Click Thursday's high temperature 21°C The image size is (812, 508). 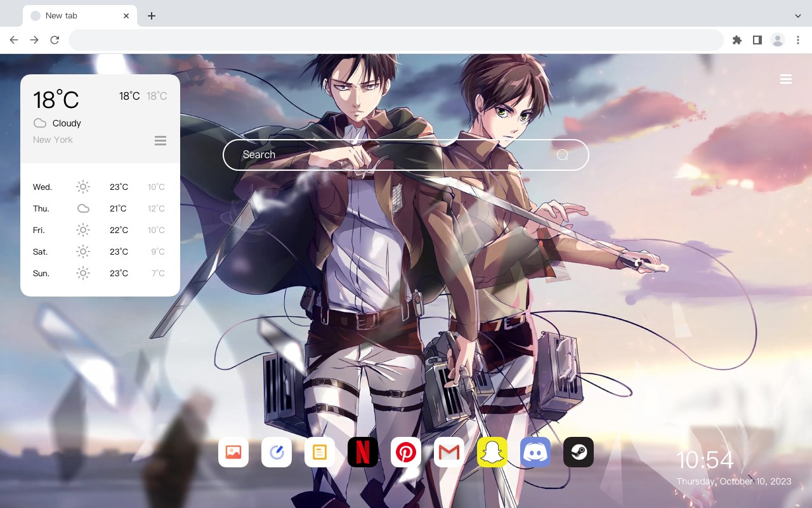pos(118,208)
